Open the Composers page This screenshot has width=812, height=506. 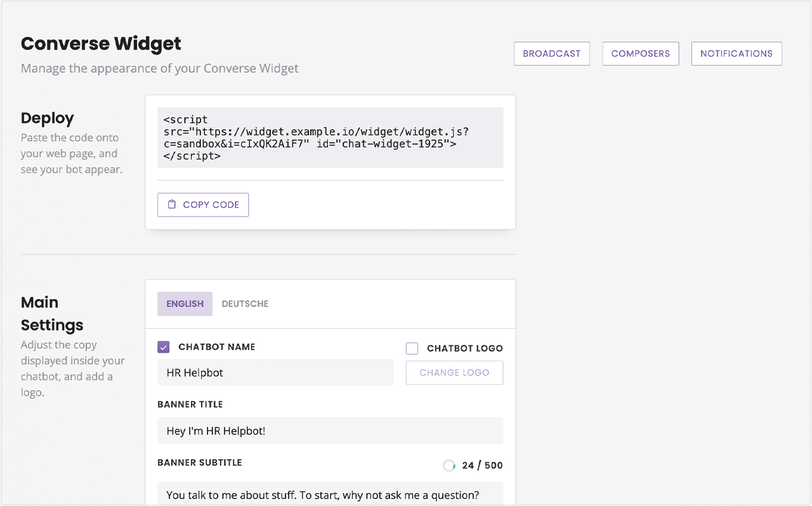(x=641, y=53)
